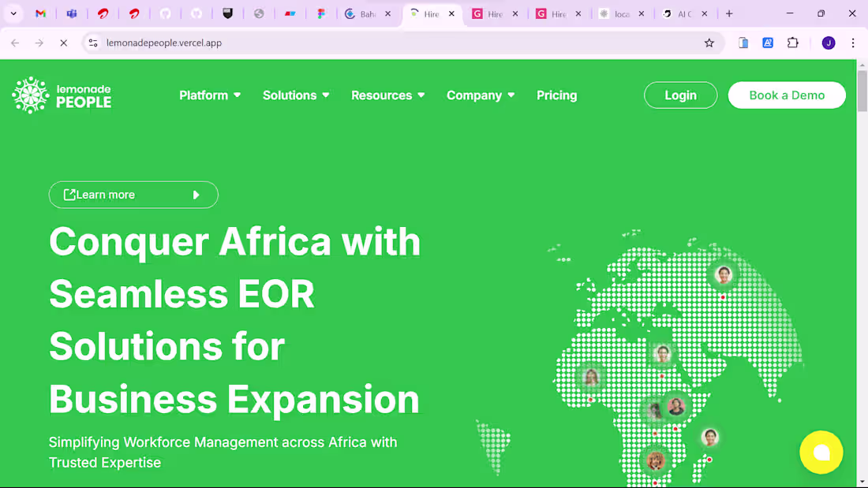The width and height of the screenshot is (868, 488).
Task: Open the Microsoft Teams pinned tab
Action: click(71, 14)
